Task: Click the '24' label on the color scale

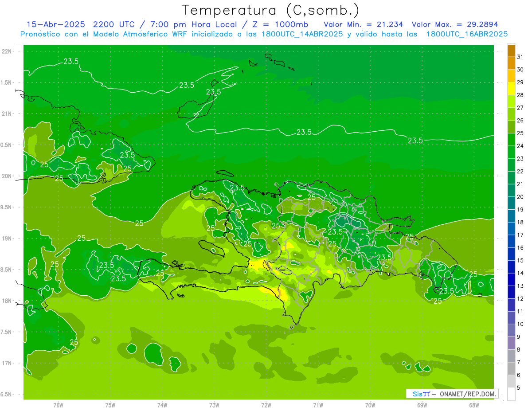Action: click(520, 146)
